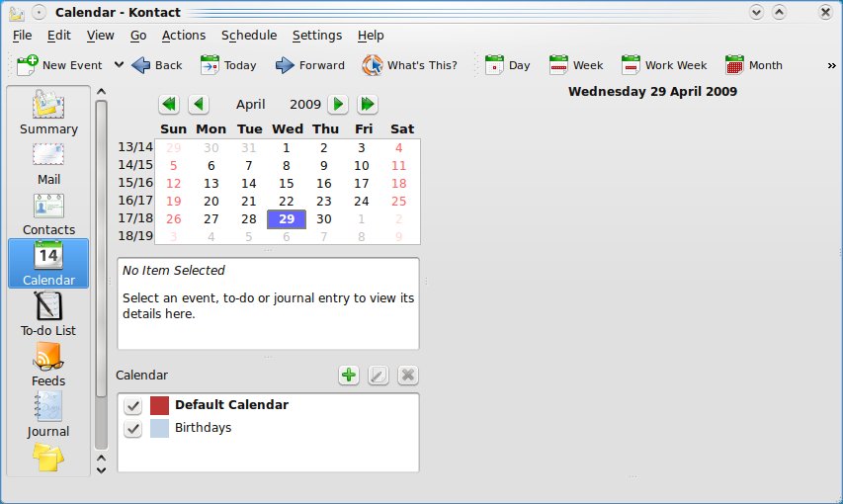The image size is (843, 504).
Task: Go to next month with green arrow
Action: pyautogui.click(x=338, y=104)
